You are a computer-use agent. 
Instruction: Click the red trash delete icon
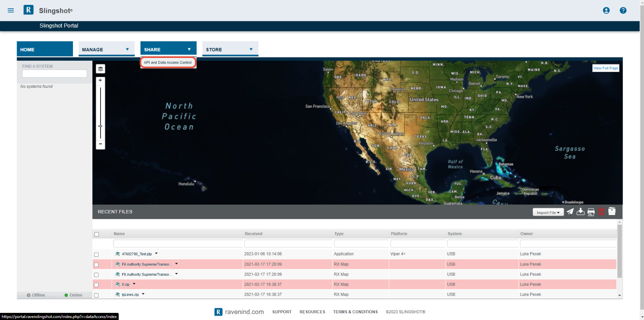click(601, 212)
